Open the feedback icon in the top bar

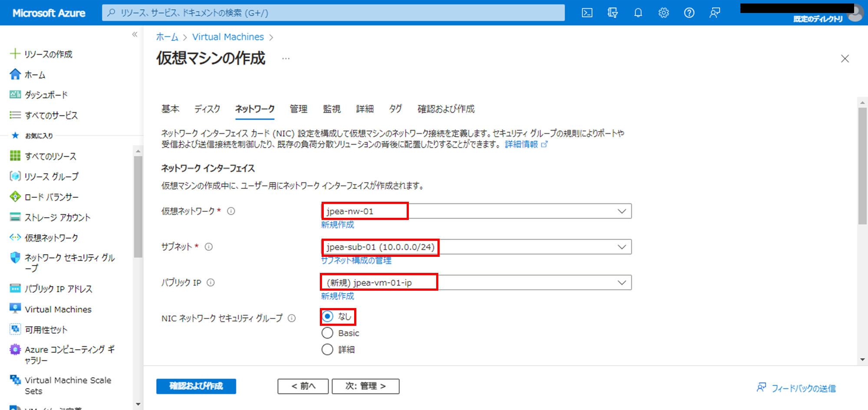(715, 13)
